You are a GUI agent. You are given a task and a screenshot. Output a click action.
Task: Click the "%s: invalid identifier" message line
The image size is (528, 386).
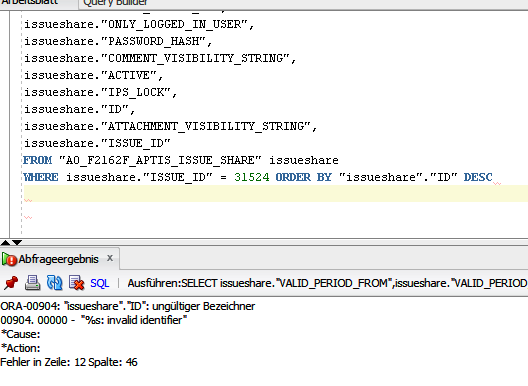[x=94, y=320]
